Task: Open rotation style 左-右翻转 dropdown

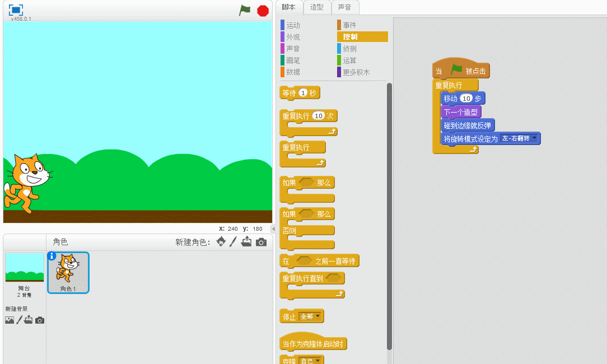Action: point(519,138)
